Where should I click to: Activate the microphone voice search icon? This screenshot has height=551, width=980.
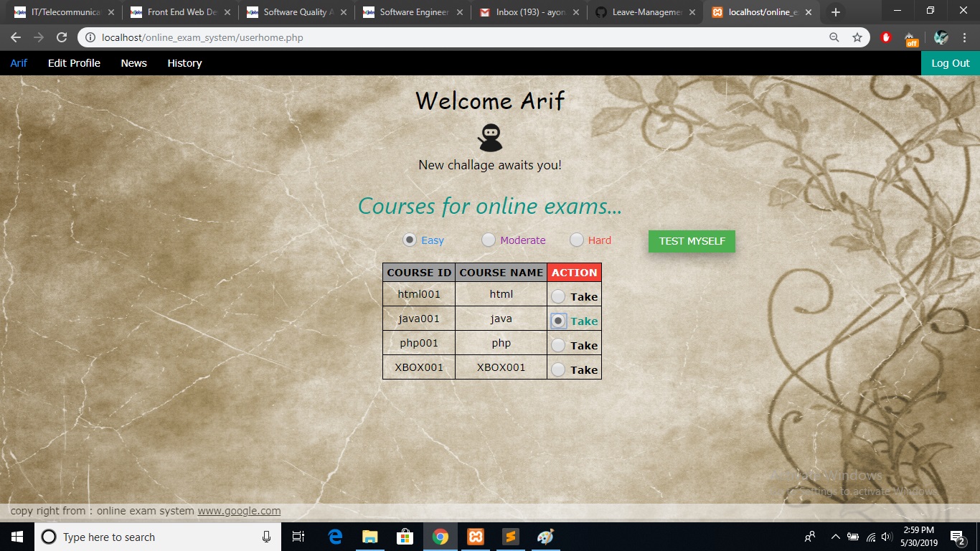pos(266,537)
